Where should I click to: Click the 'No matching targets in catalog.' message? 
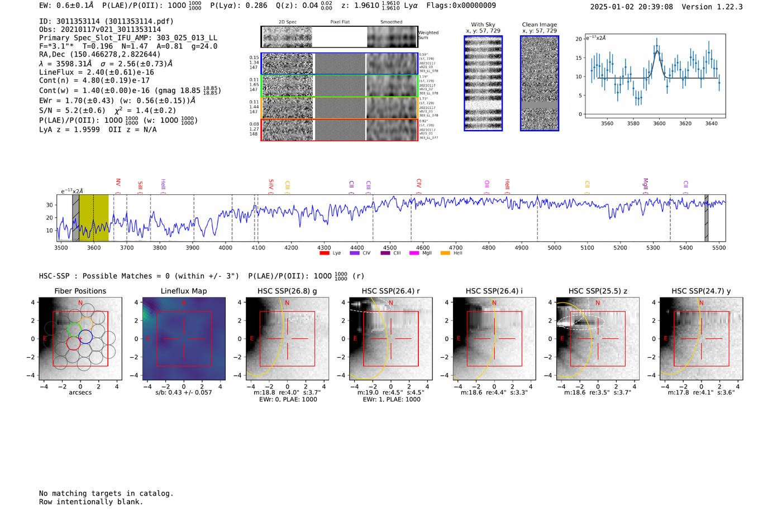[106, 493]
